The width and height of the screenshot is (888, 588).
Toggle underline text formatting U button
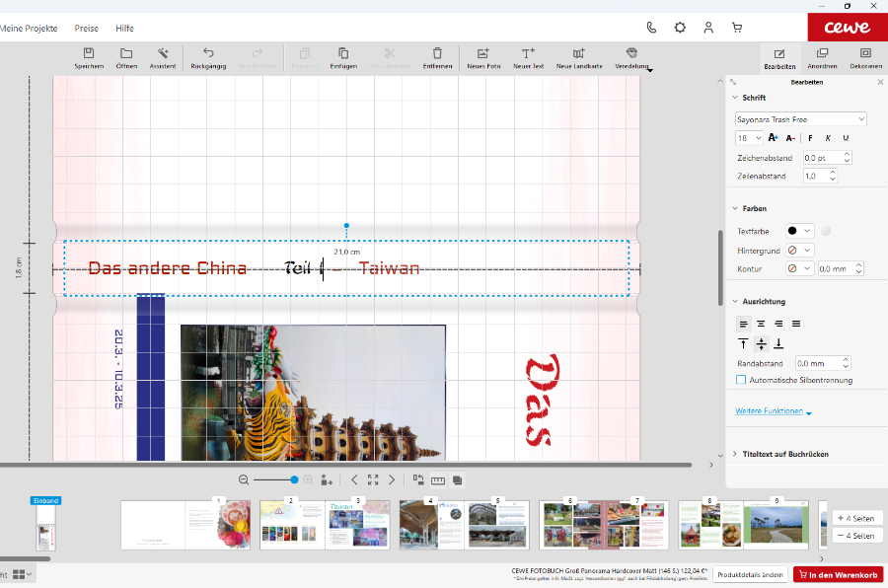[846, 138]
